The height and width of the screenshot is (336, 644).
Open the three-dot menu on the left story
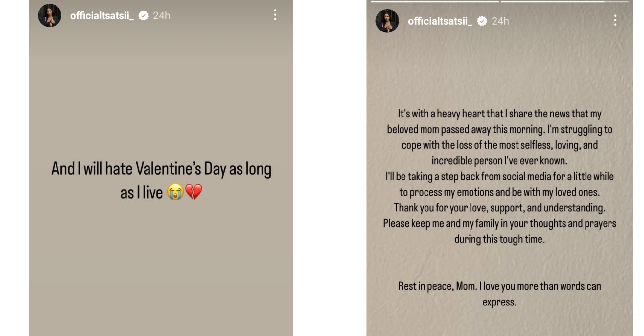[x=275, y=15]
